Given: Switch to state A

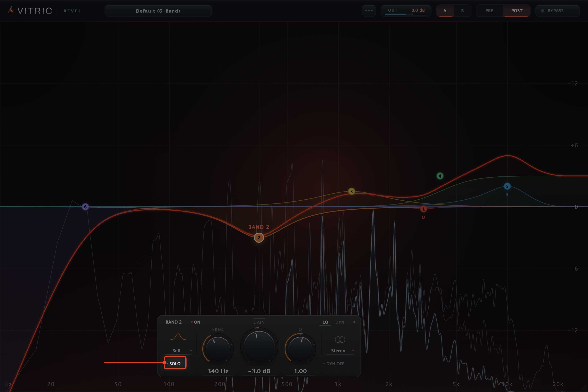Looking at the screenshot, I should click(x=445, y=11).
